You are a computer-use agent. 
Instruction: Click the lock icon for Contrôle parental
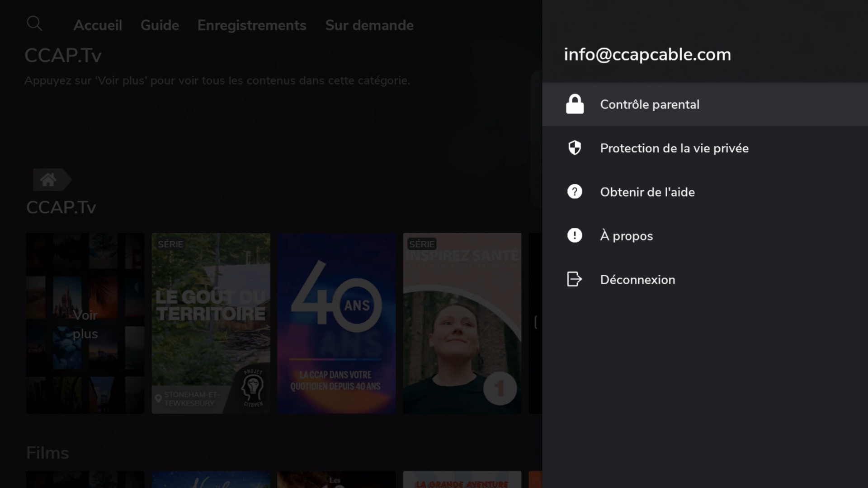tap(575, 104)
